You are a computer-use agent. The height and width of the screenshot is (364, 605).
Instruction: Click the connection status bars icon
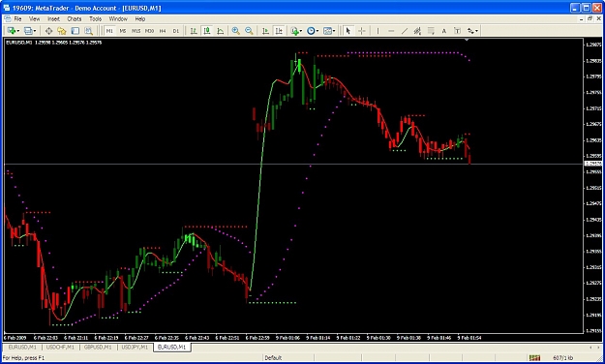534,358
